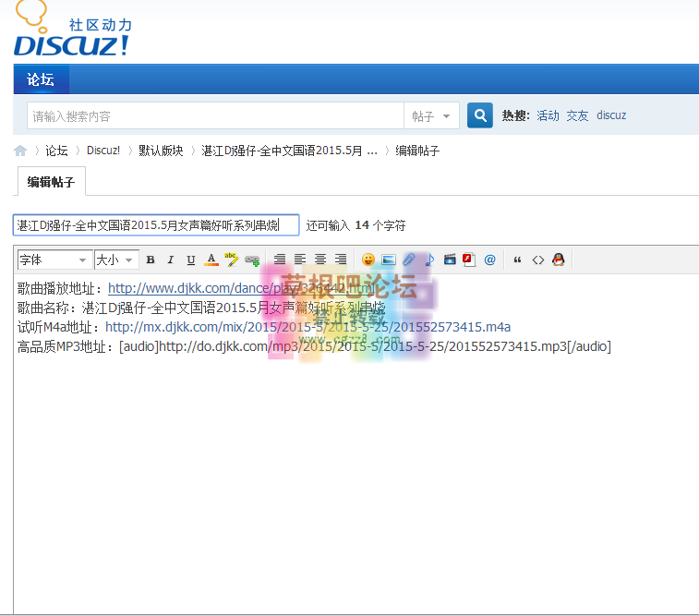Go to Discuz! in breadcrumb
The width and height of the screenshot is (699, 616).
(x=103, y=151)
